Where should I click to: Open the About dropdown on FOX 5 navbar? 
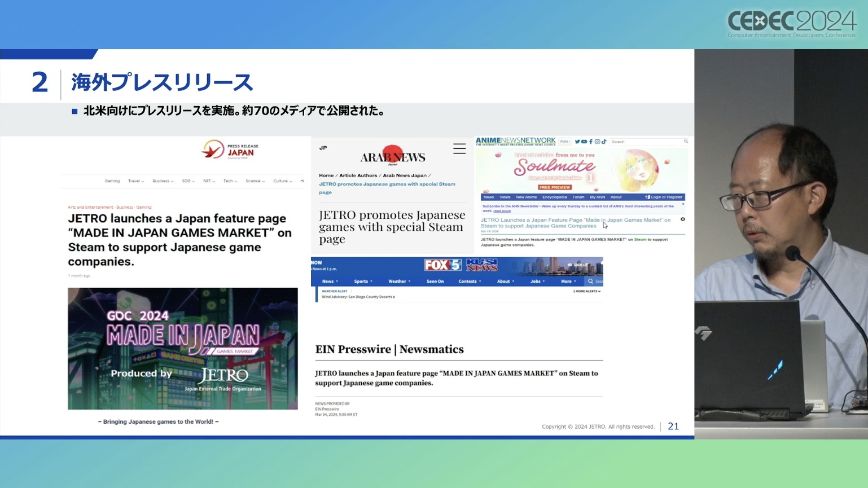[506, 281]
